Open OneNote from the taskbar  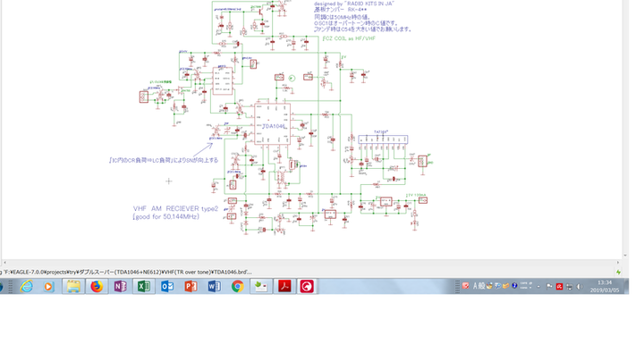click(120, 286)
